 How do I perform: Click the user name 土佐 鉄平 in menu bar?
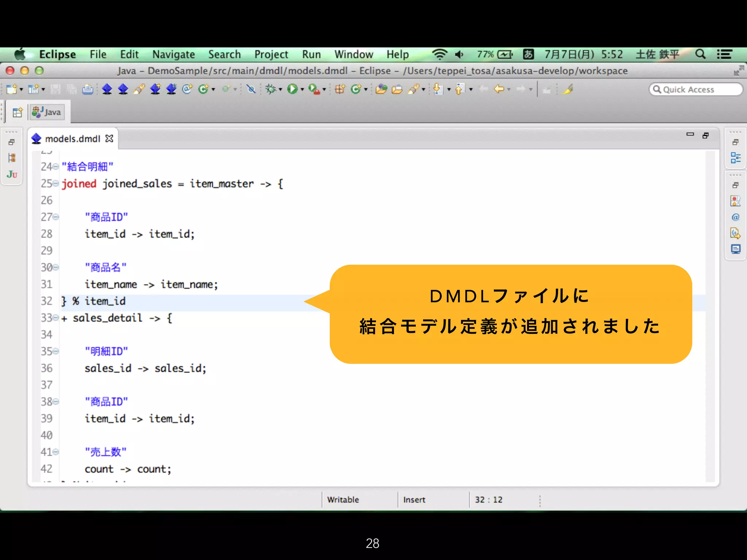pyautogui.click(x=657, y=54)
